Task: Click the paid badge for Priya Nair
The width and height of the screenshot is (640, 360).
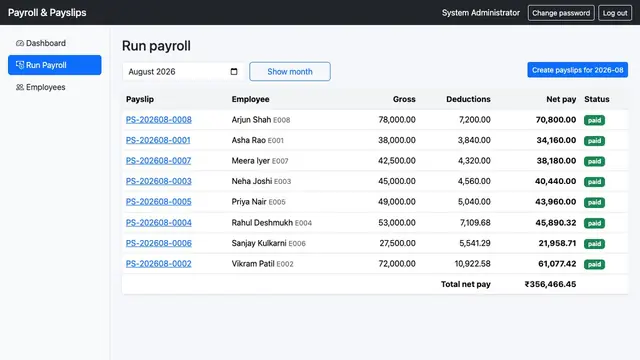Action: click(594, 202)
